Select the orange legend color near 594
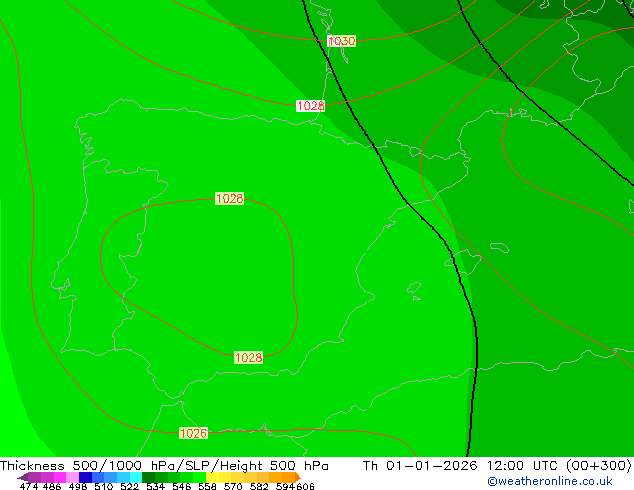The width and height of the screenshot is (634, 490). pos(289,477)
